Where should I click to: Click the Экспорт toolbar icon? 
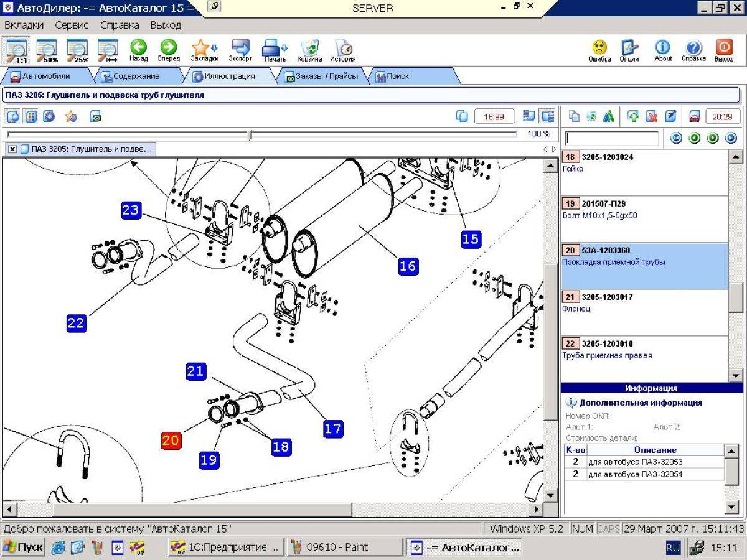(240, 50)
